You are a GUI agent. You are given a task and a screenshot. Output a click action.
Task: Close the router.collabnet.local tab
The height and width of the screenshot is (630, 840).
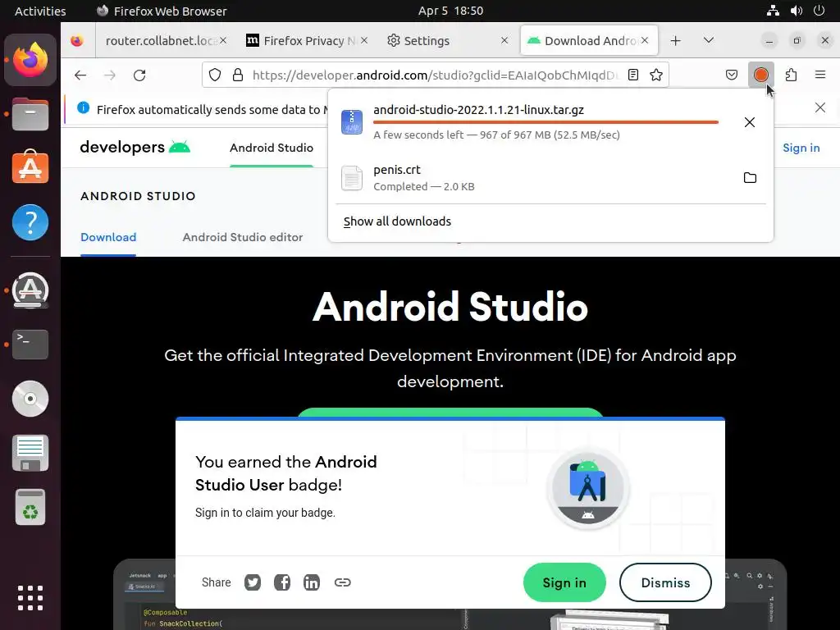223,40
